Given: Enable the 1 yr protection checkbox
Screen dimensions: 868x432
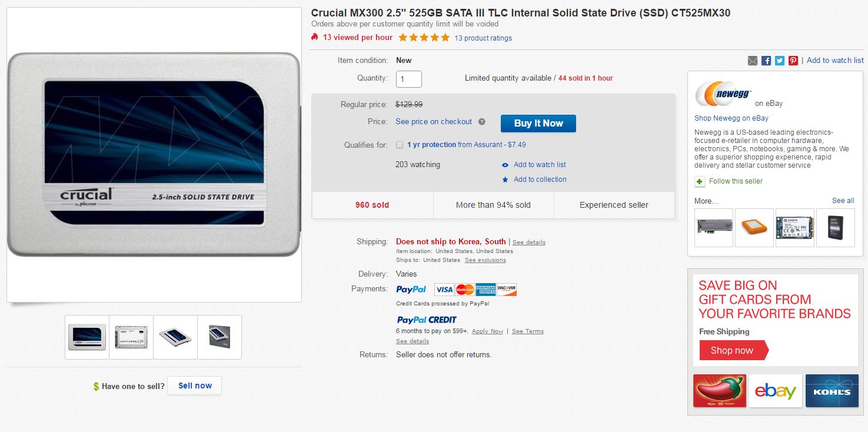Looking at the screenshot, I should pyautogui.click(x=400, y=145).
